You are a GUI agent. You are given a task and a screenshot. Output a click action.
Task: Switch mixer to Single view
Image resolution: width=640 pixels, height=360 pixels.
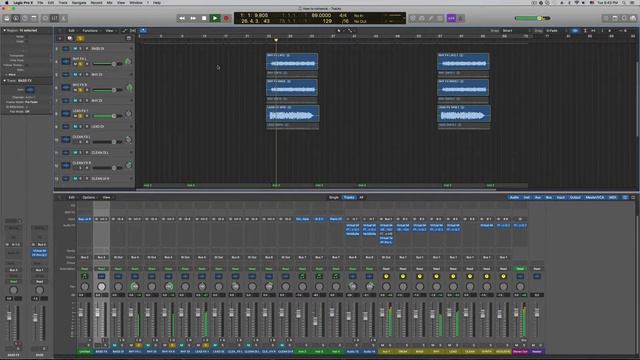(x=334, y=198)
